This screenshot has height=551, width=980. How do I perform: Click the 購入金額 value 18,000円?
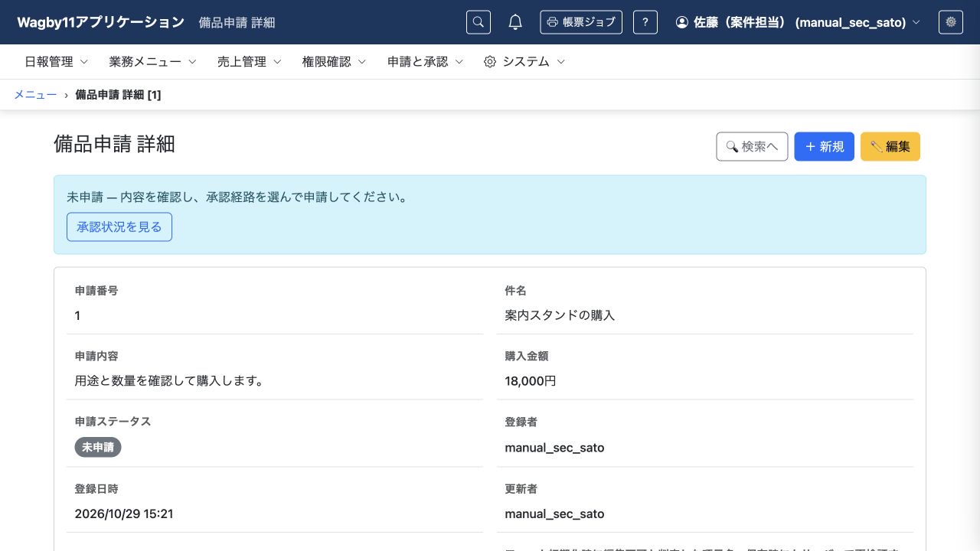531,380
